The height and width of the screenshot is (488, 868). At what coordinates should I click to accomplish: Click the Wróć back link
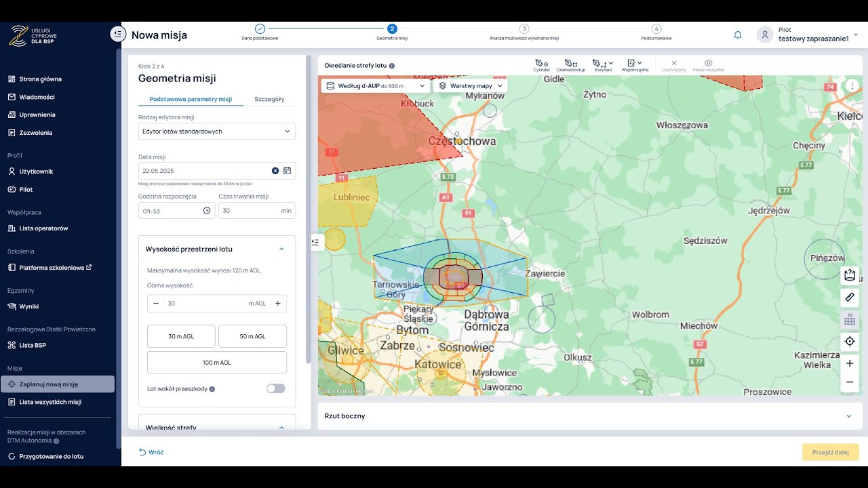[151, 452]
